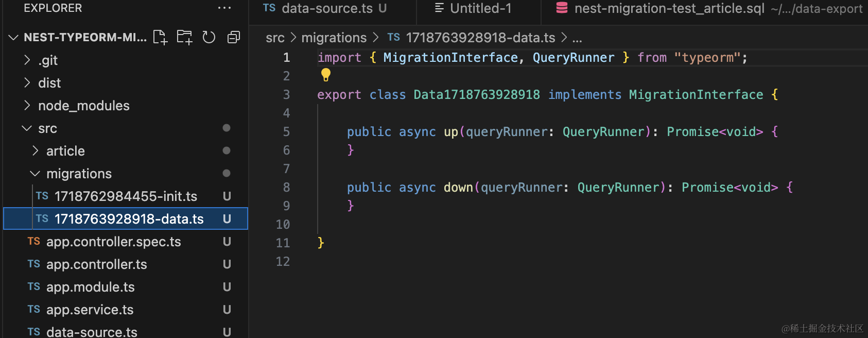Expand the article folder
868x338 pixels.
coord(36,151)
